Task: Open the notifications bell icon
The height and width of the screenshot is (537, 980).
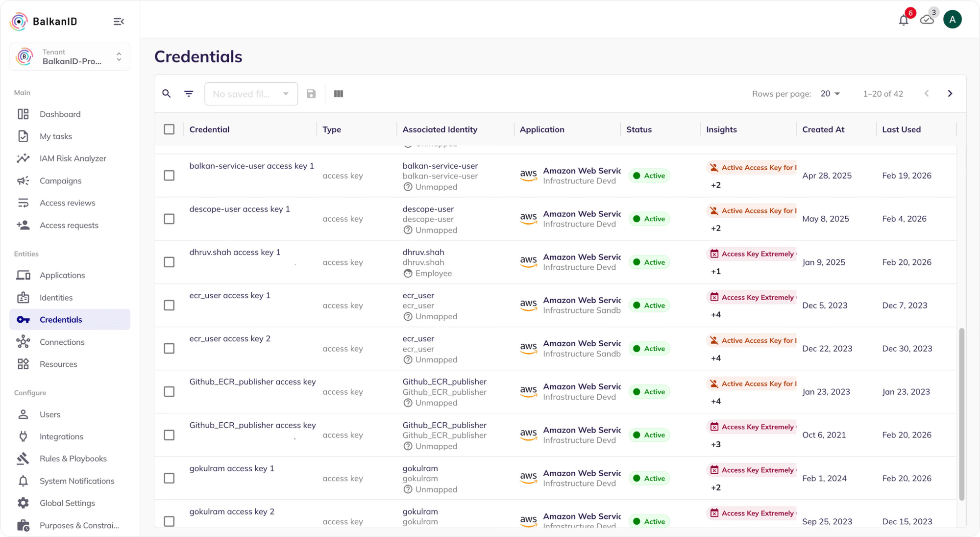Action: click(x=904, y=20)
